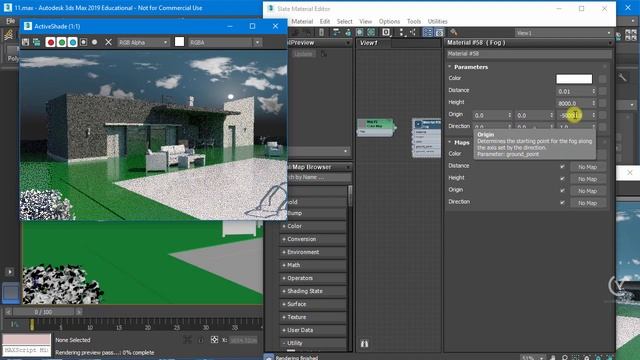Click the Distance spinner arrows
The height and width of the screenshot is (360, 640).
pos(593,91)
